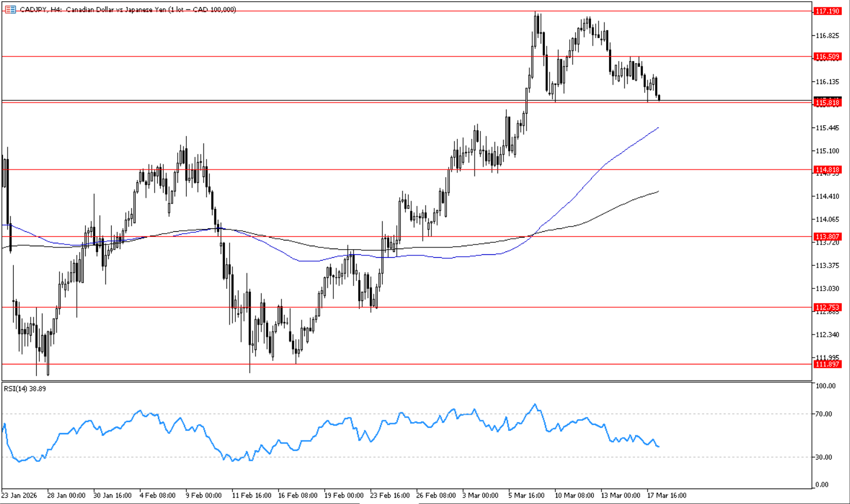Image resolution: width=850 pixels, height=504 pixels.
Task: Click the 111.897 red price level label
Action: (827, 364)
